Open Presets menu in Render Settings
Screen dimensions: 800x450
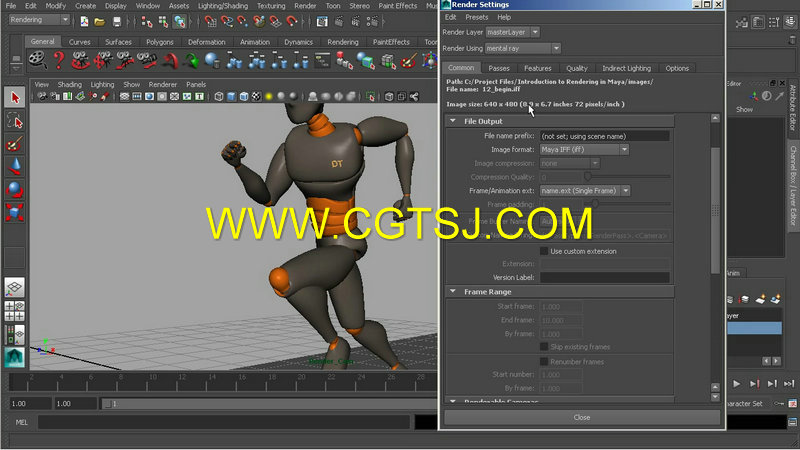coord(477,17)
